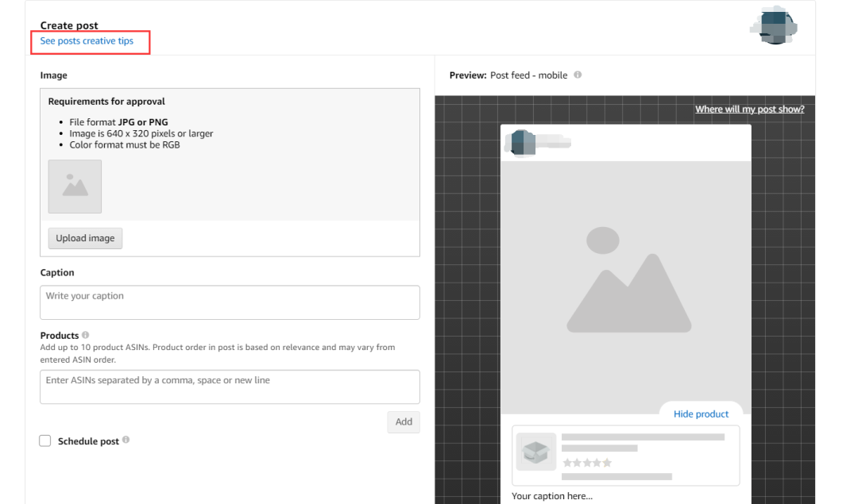Open the Where will my post show link
The width and height of the screenshot is (858, 504).
tap(750, 110)
